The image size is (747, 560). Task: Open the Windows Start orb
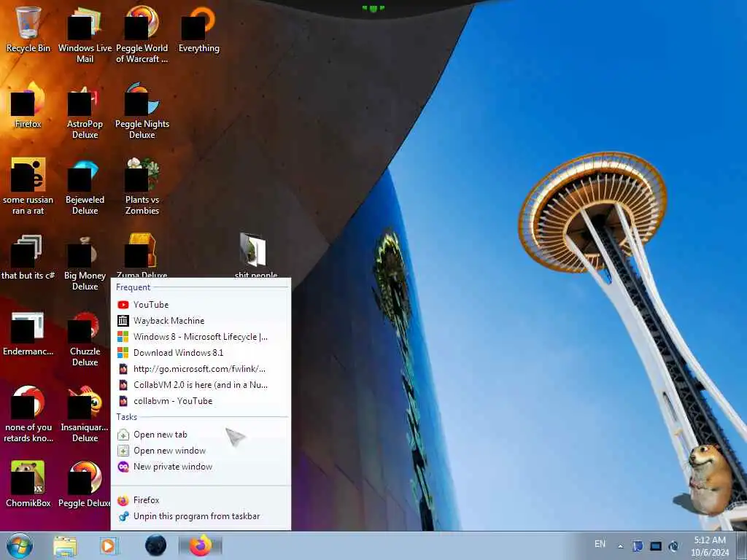click(20, 545)
